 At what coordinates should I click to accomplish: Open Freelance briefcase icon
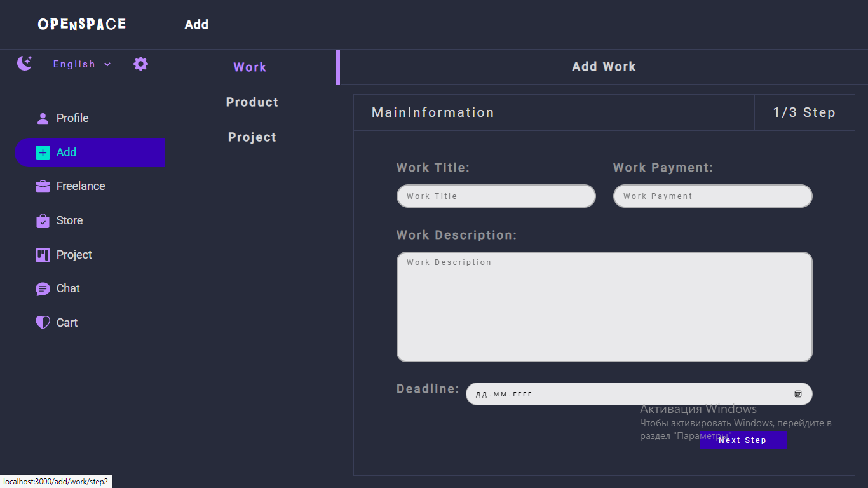point(43,186)
